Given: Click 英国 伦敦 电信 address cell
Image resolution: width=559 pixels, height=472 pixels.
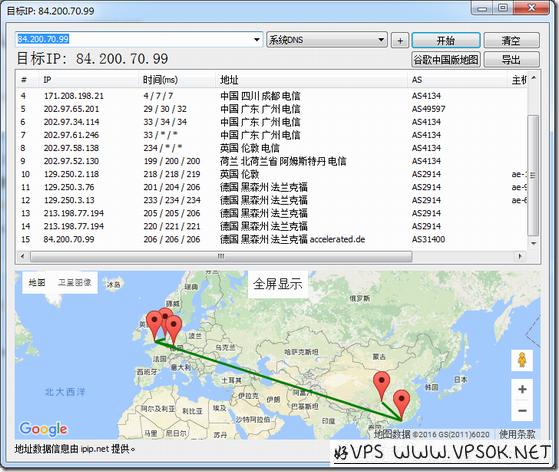Looking at the screenshot, I should [250, 148].
